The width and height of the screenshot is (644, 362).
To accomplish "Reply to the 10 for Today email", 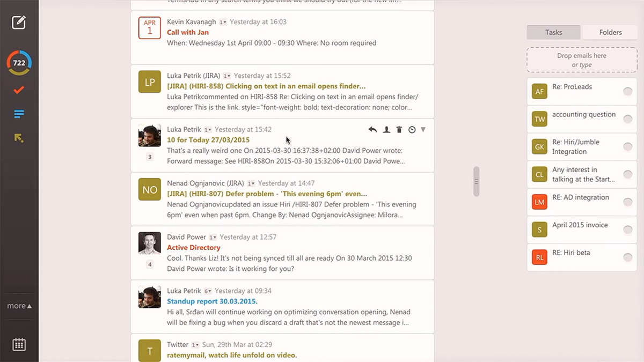I will 372,130.
